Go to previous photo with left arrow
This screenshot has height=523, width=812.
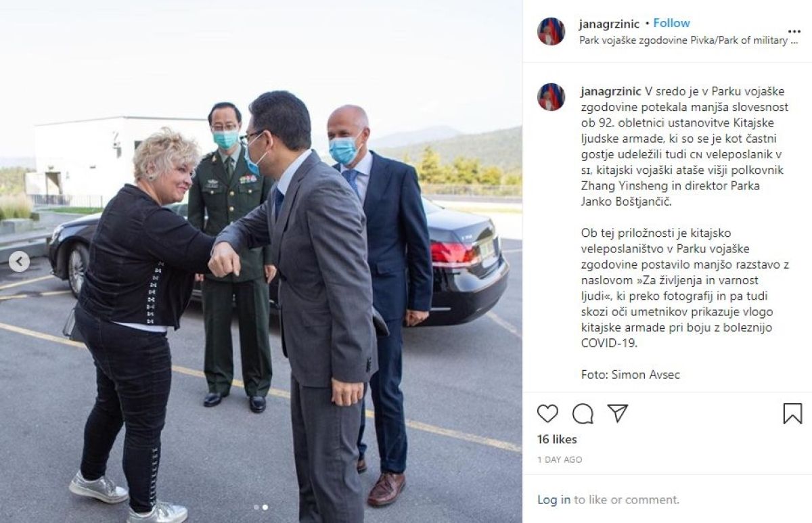point(19,261)
